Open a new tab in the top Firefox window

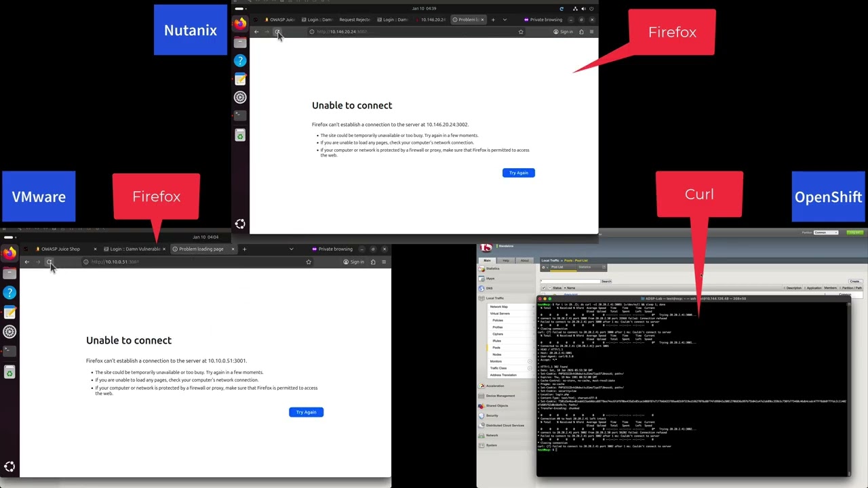(493, 20)
